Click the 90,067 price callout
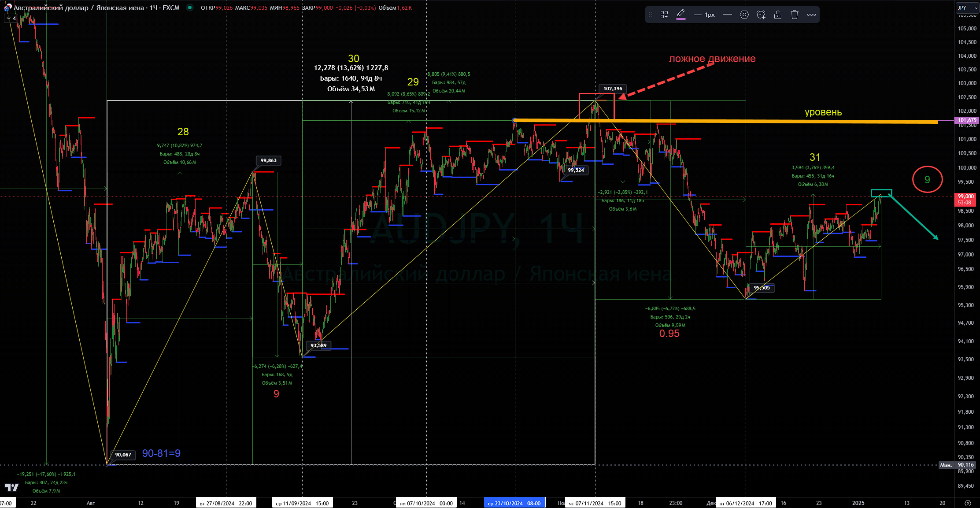The image size is (980, 508). click(123, 455)
